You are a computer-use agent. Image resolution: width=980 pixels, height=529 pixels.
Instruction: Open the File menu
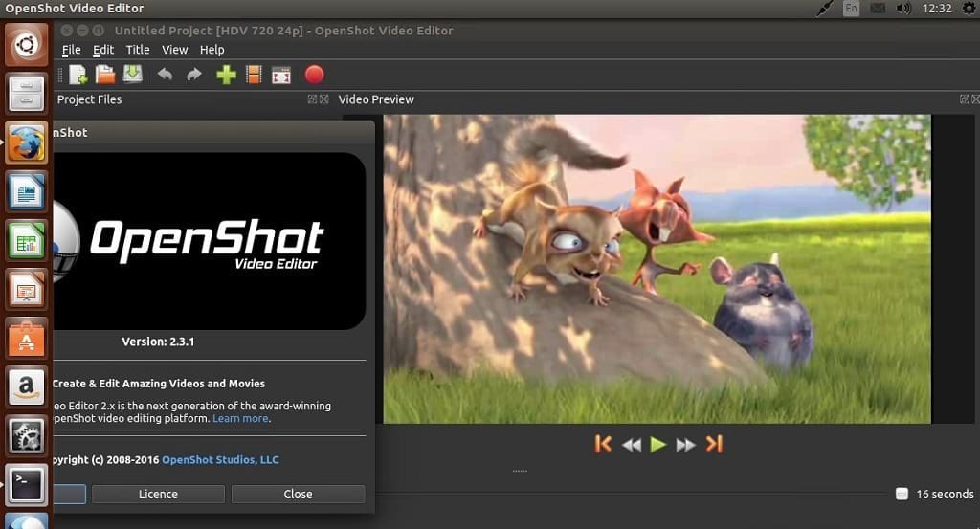[71, 50]
